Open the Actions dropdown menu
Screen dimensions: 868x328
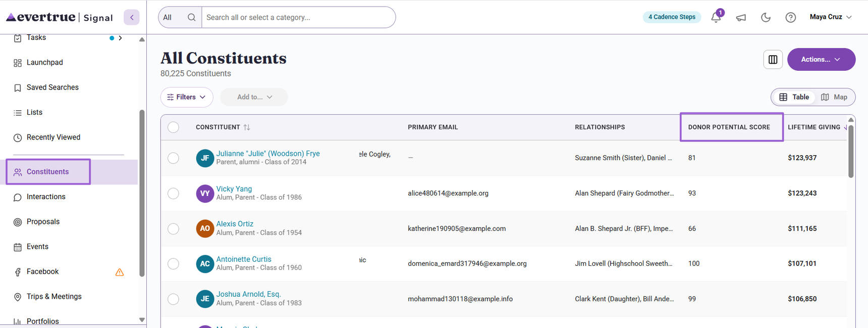tap(821, 60)
